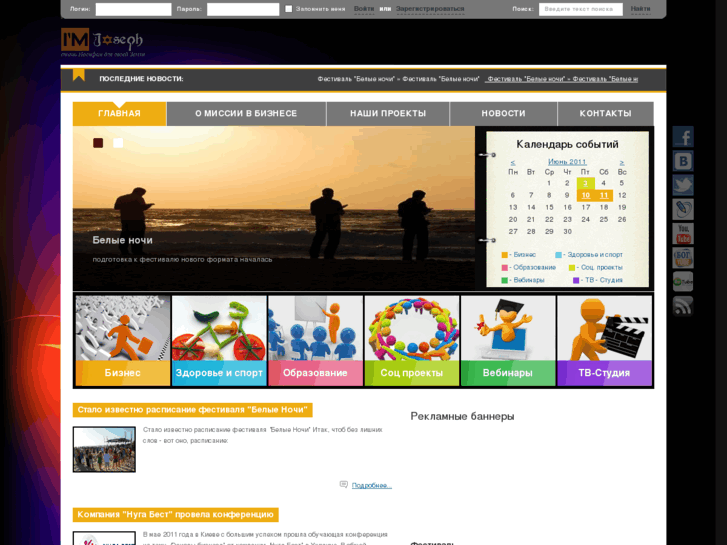Go to next calendar month arrow

point(622,162)
